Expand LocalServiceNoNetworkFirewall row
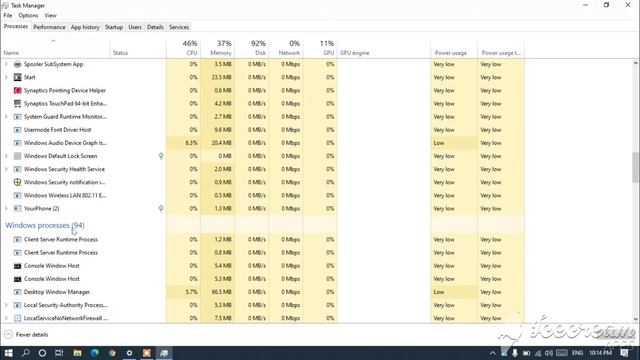Image resolution: width=640 pixels, height=360 pixels. pos(6,318)
